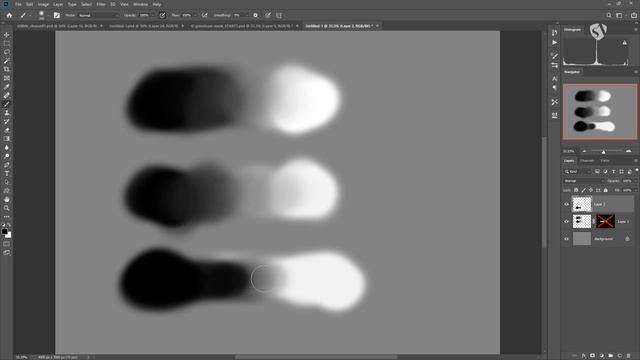Toggle lock transparent pixels in Layers panel
The image size is (640, 360).
tap(576, 190)
